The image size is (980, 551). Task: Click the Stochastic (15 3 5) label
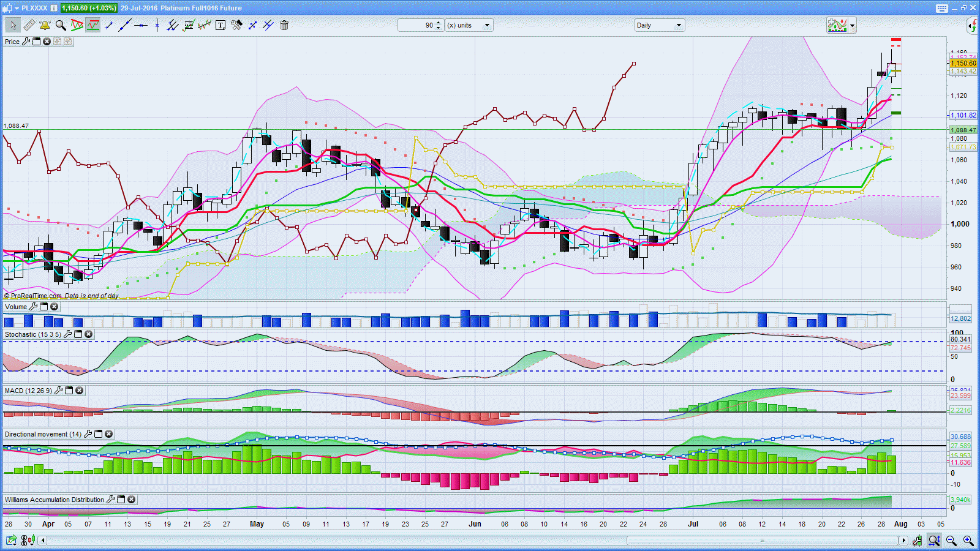point(33,334)
